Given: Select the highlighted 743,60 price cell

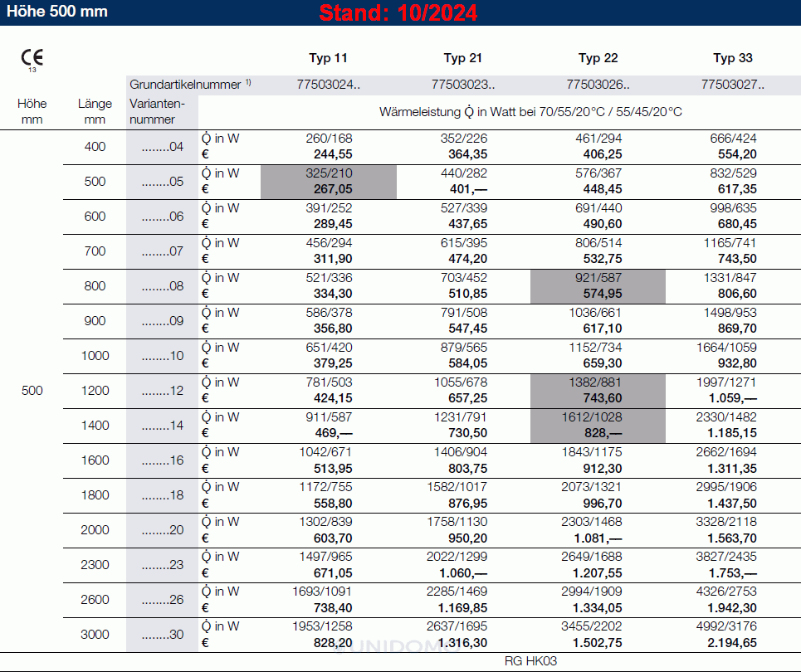Looking at the screenshot, I should [598, 398].
